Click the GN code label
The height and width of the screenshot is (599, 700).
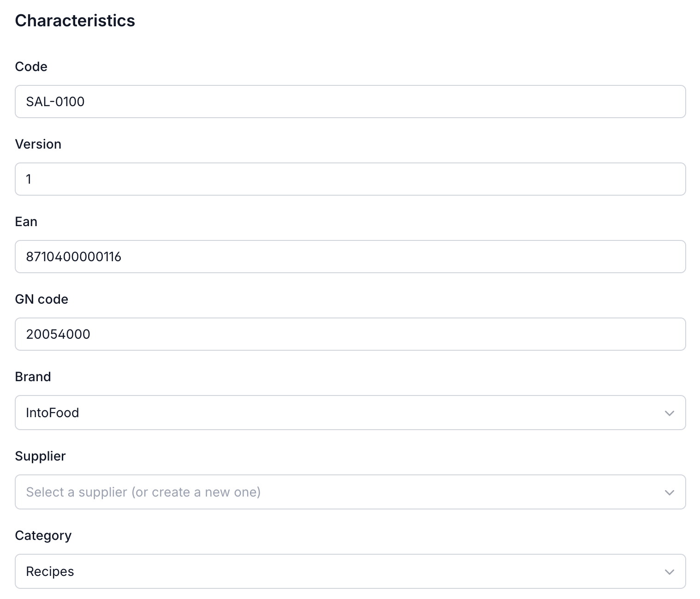pyautogui.click(x=42, y=299)
